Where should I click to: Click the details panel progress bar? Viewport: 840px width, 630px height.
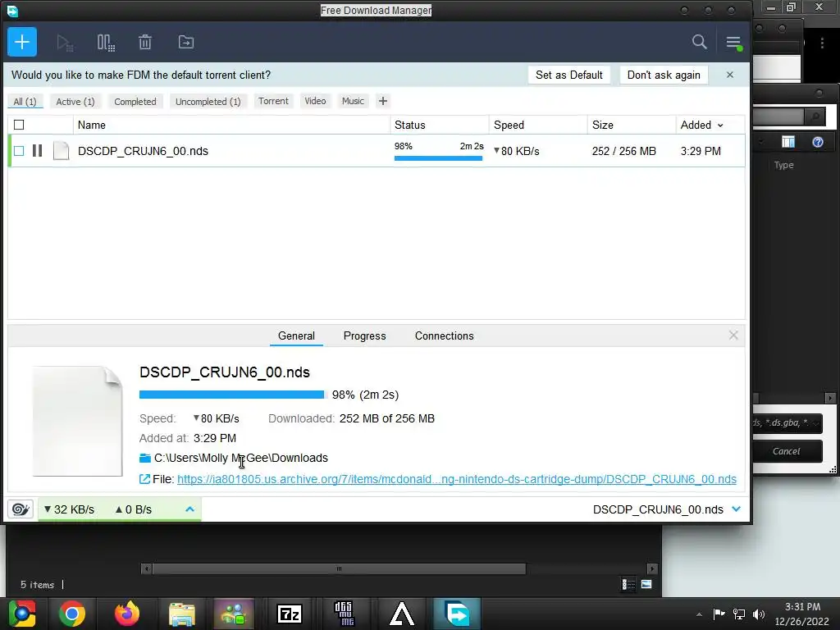(233, 395)
